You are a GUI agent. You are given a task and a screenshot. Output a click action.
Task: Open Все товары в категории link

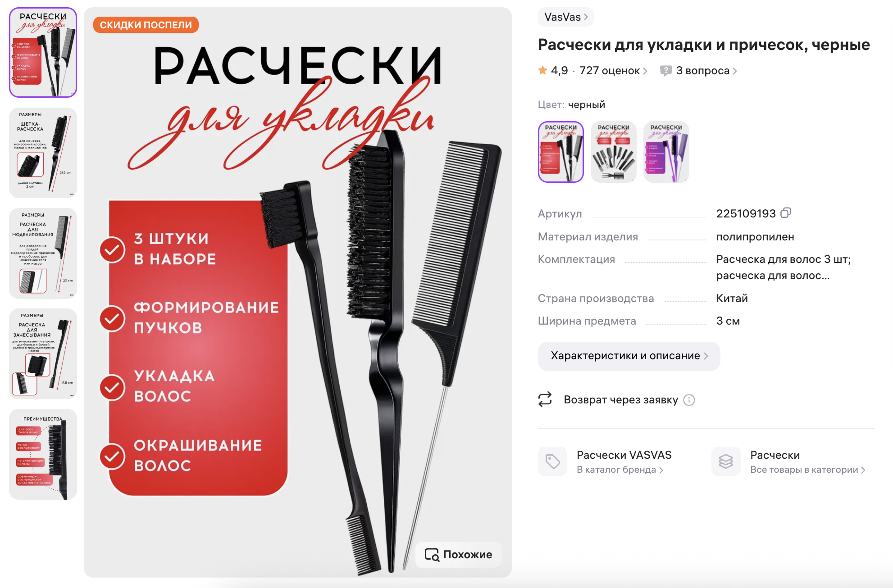point(807,470)
